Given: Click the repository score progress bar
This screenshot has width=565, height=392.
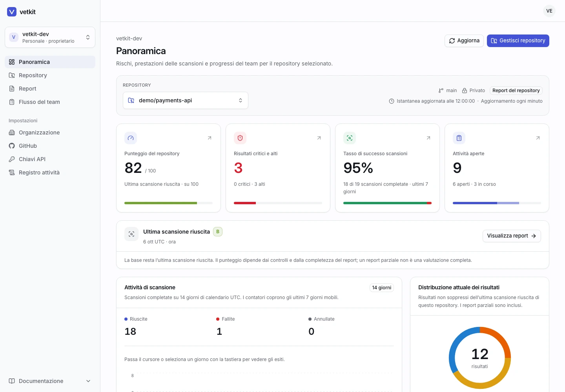Looking at the screenshot, I should pos(168,203).
